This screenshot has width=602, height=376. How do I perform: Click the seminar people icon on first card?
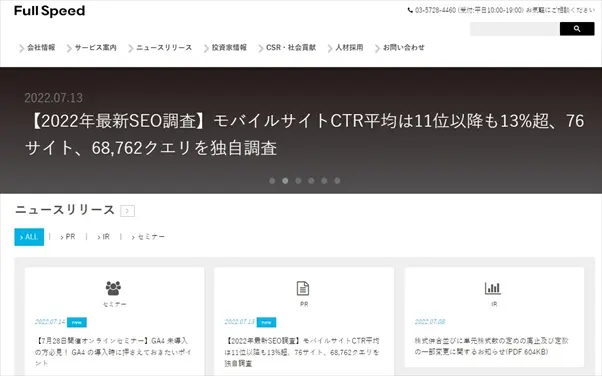point(113,288)
